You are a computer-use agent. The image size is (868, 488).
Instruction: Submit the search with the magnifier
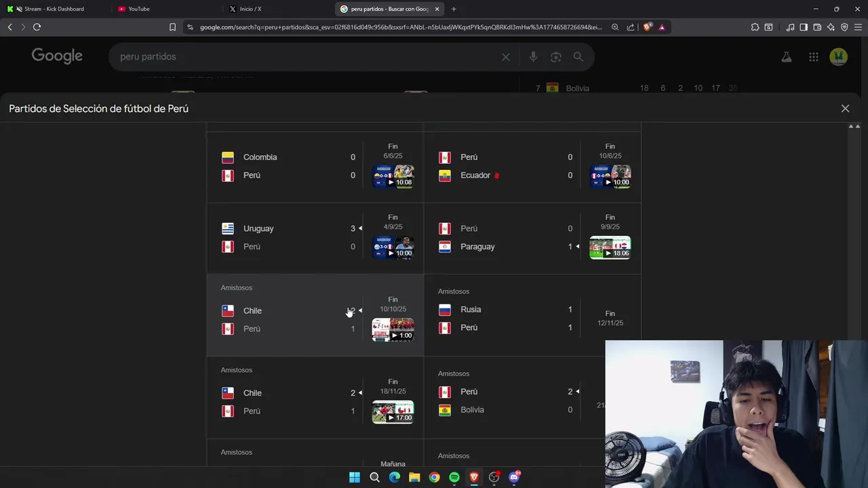tap(578, 57)
